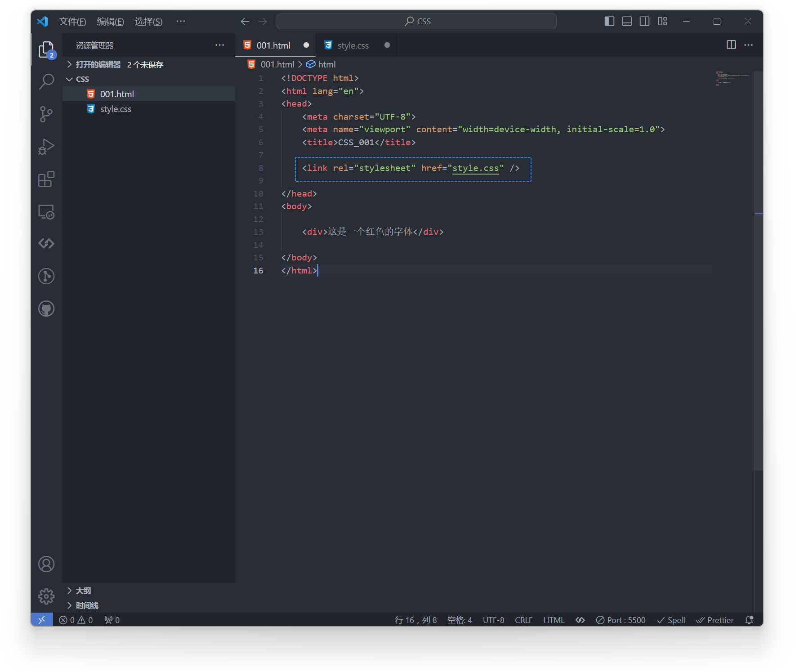The width and height of the screenshot is (795, 672).
Task: Open the GitHub panel icon
Action: pos(46,309)
